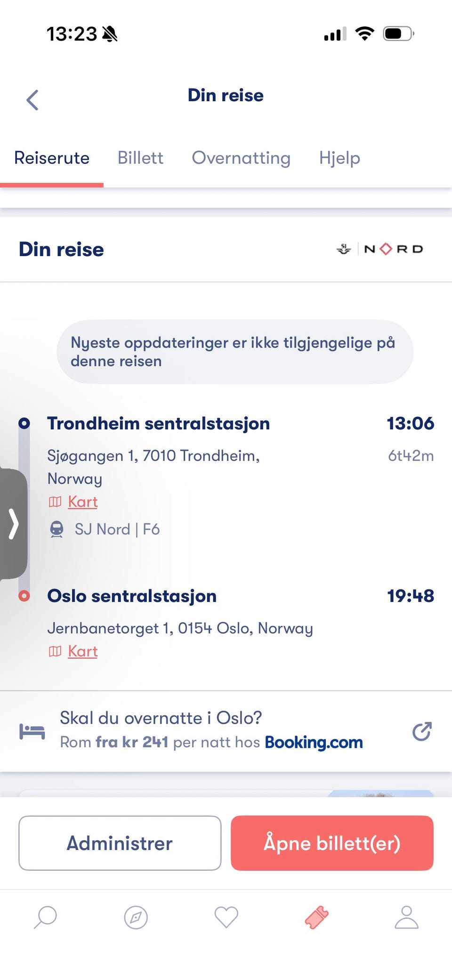
Task: Open the profile person icon
Action: (x=407, y=917)
